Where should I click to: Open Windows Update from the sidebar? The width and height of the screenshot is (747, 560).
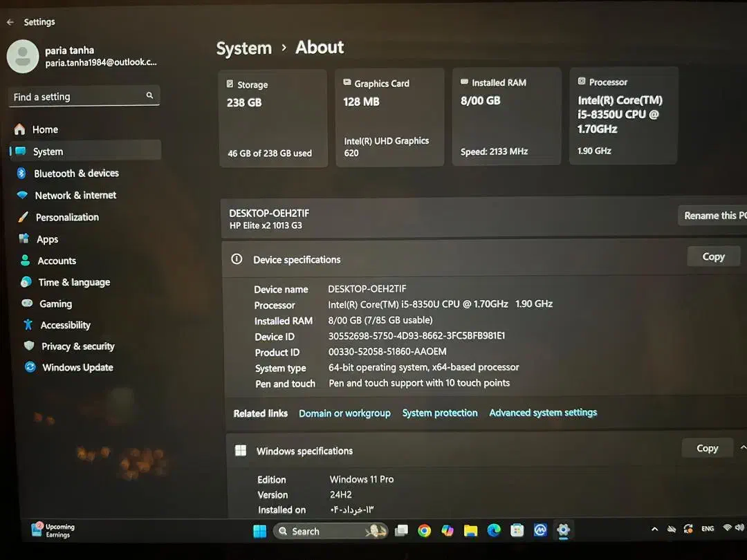(77, 368)
